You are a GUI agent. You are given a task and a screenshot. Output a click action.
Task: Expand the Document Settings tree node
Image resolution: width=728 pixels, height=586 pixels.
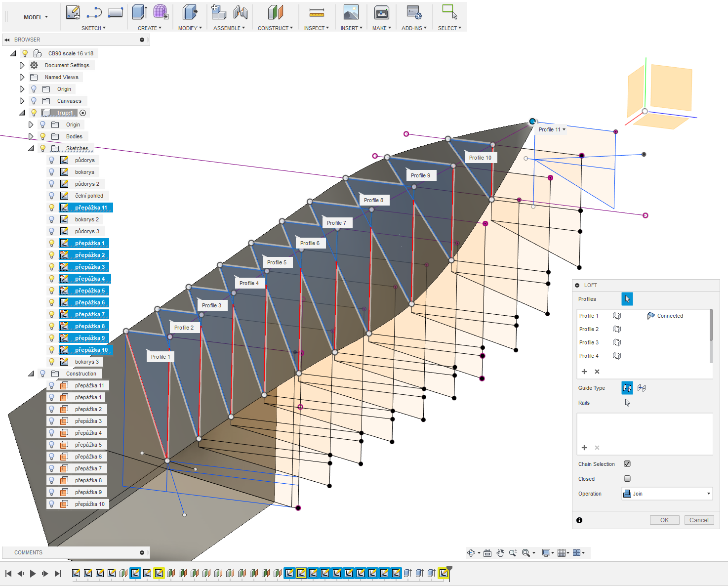pyautogui.click(x=22, y=65)
